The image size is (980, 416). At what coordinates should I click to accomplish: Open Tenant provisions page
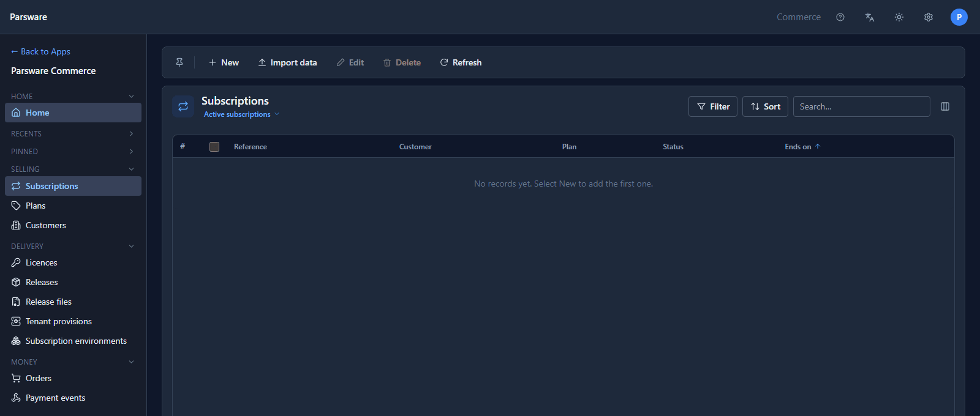pos(73,321)
